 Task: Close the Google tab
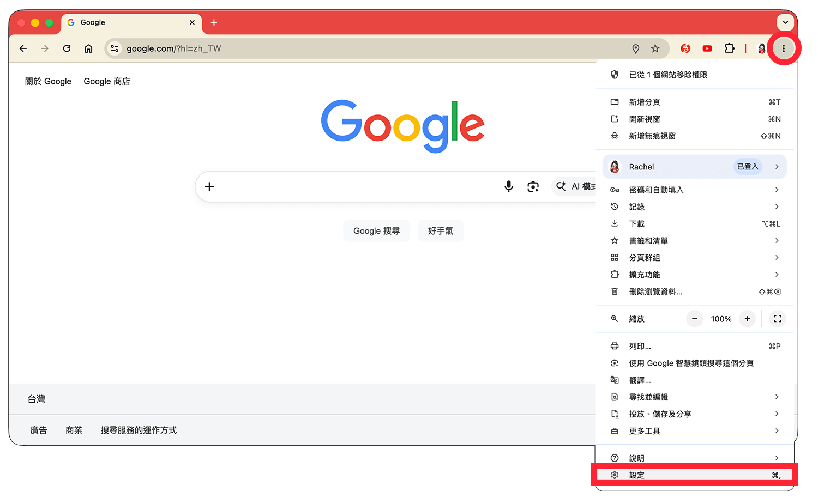click(192, 22)
